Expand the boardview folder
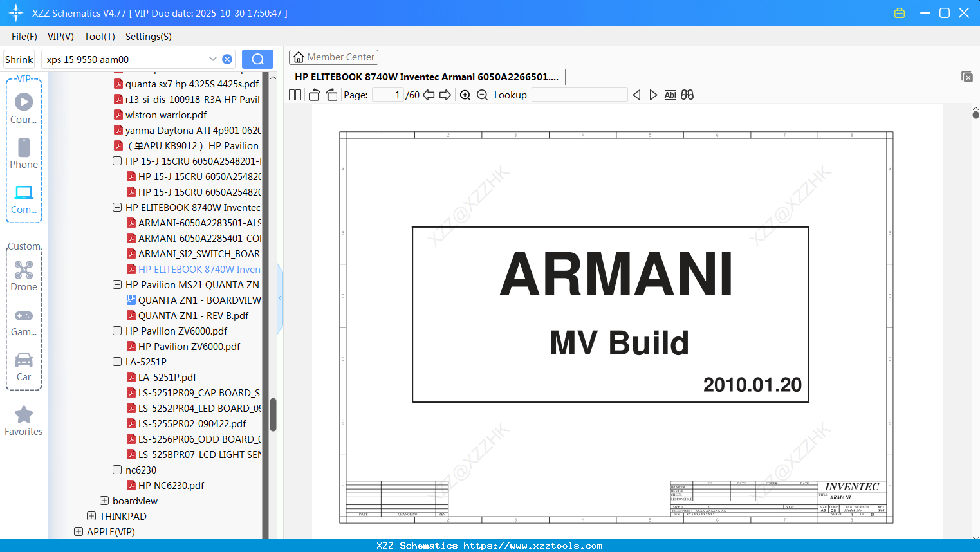The width and height of the screenshot is (980, 552). 104,501
